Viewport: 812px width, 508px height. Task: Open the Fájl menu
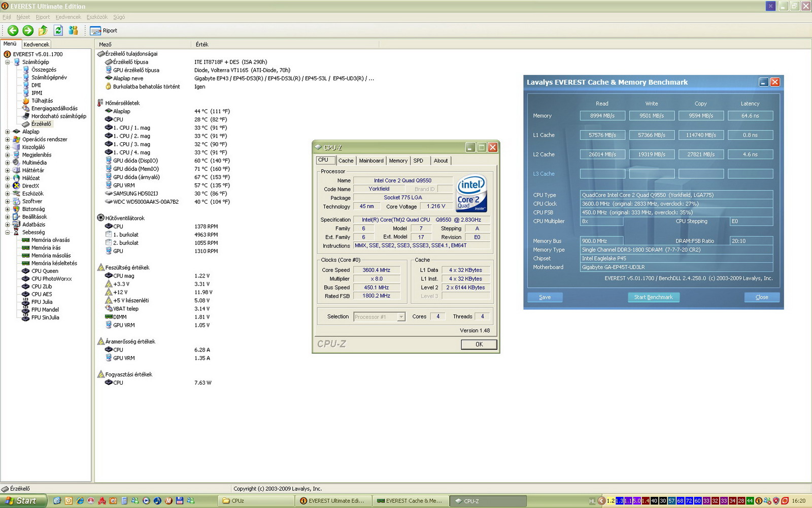tap(7, 17)
